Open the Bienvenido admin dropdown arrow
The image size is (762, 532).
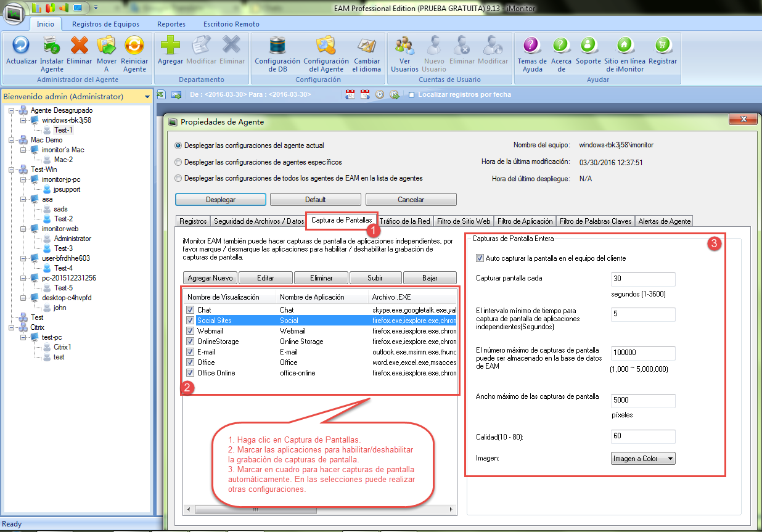(x=147, y=97)
